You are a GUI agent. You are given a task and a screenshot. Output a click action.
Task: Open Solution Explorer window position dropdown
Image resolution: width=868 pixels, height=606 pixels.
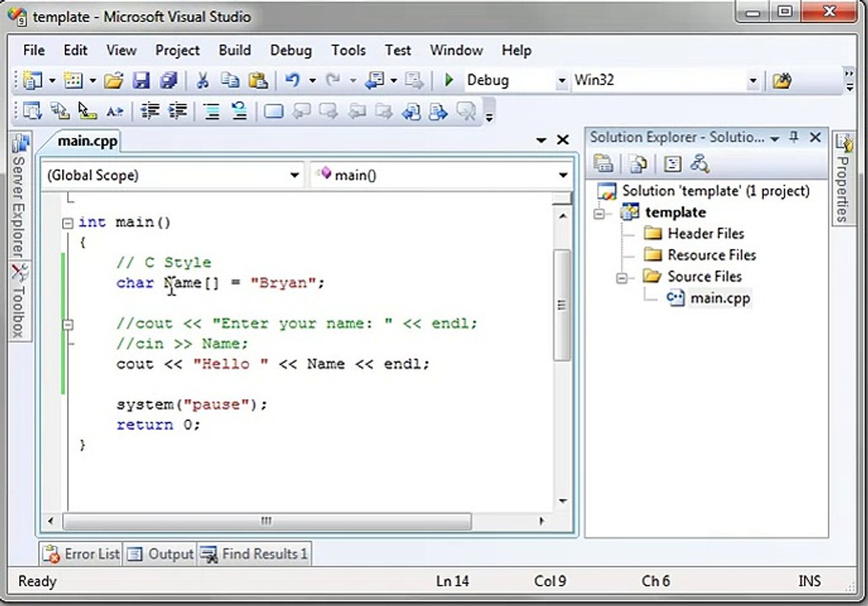775,138
